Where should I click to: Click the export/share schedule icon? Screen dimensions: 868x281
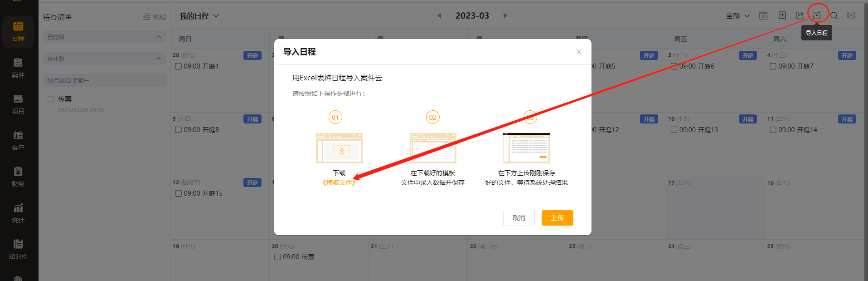point(800,15)
